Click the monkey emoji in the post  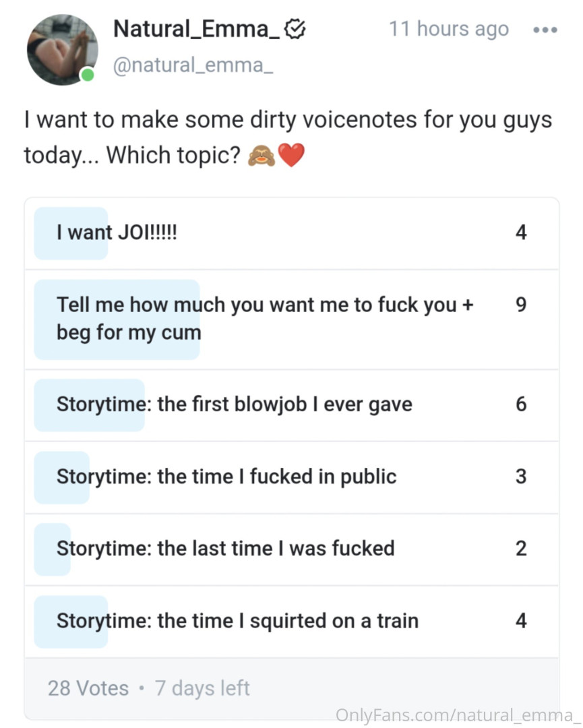tap(262, 156)
